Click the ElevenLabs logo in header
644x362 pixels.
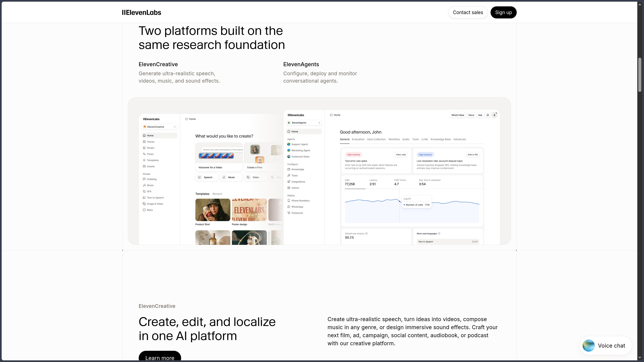coord(142,13)
